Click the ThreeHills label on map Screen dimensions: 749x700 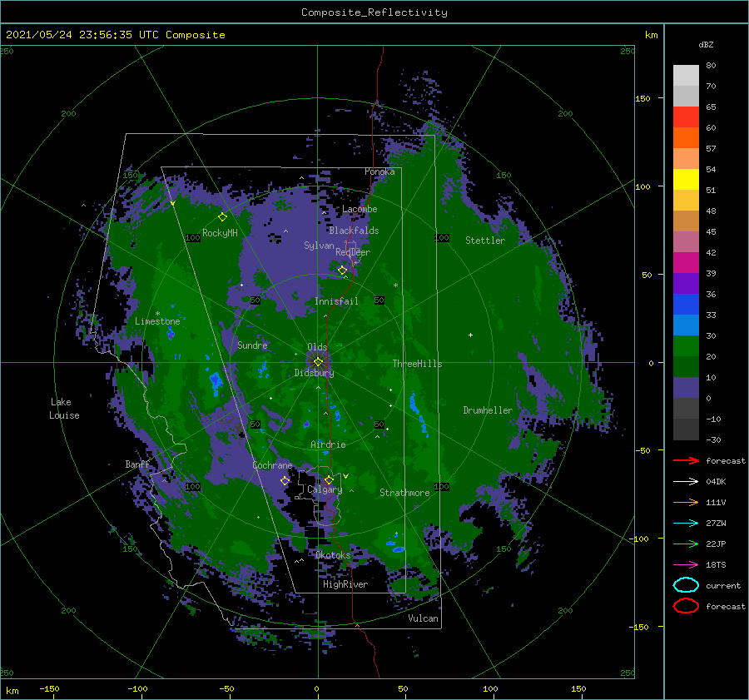(x=417, y=364)
